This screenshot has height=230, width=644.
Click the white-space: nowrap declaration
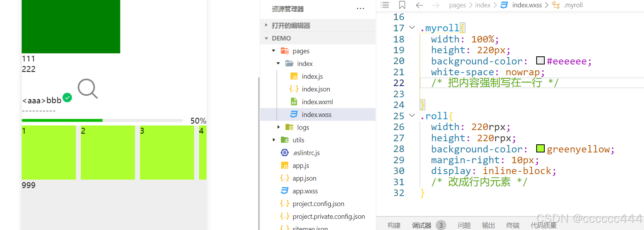tap(488, 72)
